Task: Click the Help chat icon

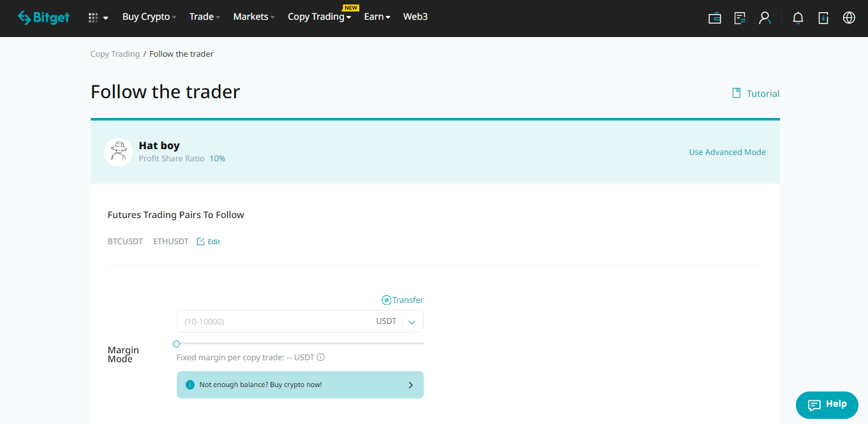Action: [x=814, y=405]
